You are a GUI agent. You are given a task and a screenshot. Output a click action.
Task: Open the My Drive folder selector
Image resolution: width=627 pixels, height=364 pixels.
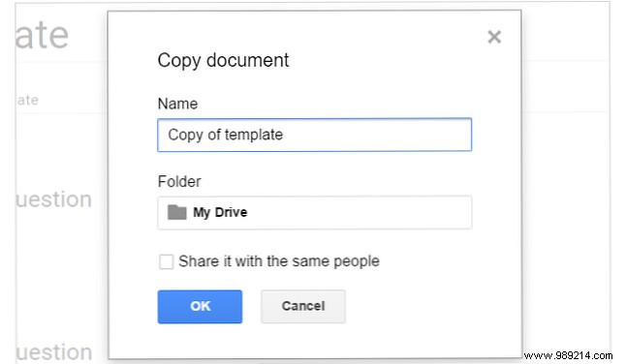click(x=314, y=213)
